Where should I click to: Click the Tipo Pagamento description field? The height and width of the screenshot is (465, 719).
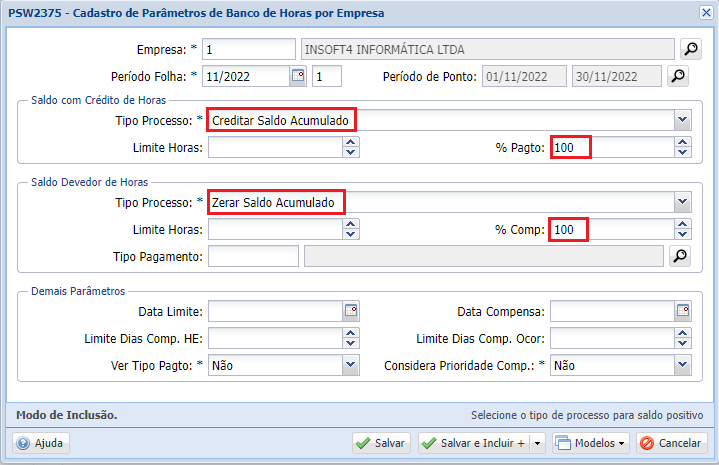[484, 256]
